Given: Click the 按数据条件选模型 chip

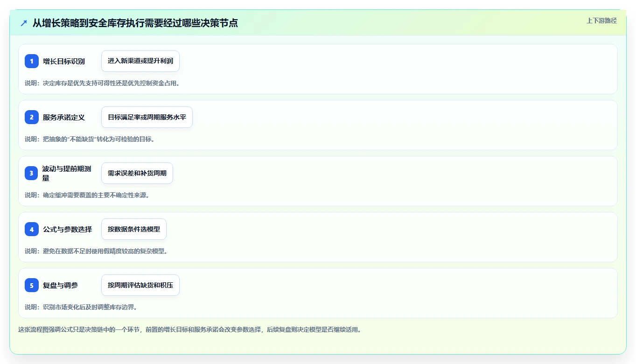Looking at the screenshot, I should tap(134, 229).
